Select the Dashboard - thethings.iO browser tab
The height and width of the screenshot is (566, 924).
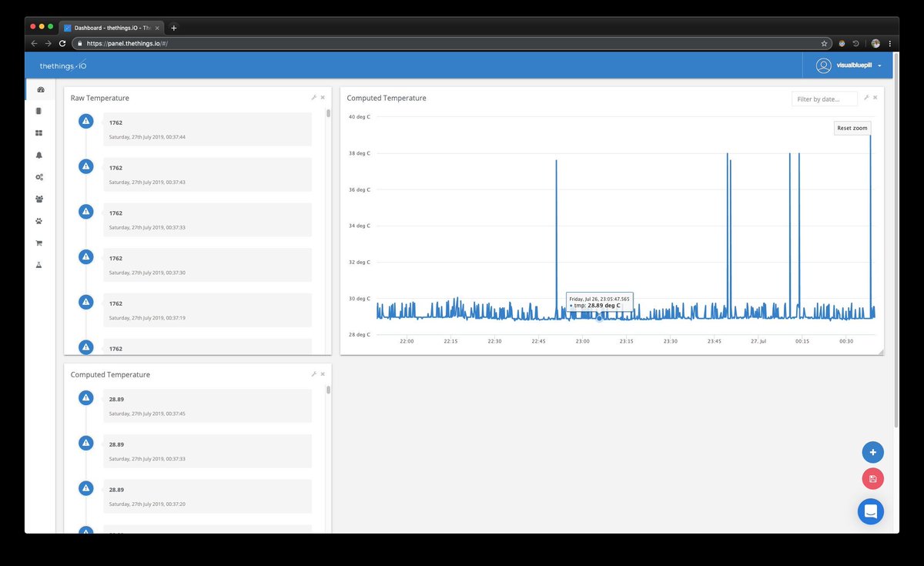112,27
